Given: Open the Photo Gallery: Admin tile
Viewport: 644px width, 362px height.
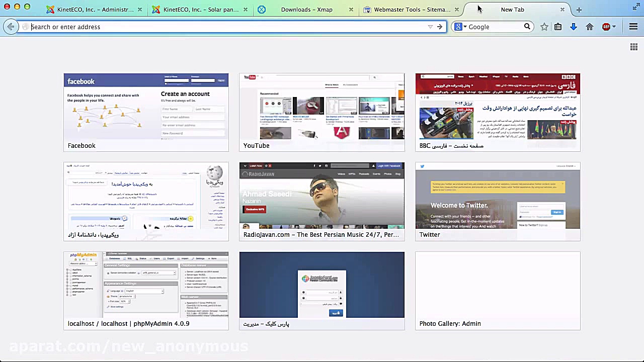Looking at the screenshot, I should [x=498, y=291].
